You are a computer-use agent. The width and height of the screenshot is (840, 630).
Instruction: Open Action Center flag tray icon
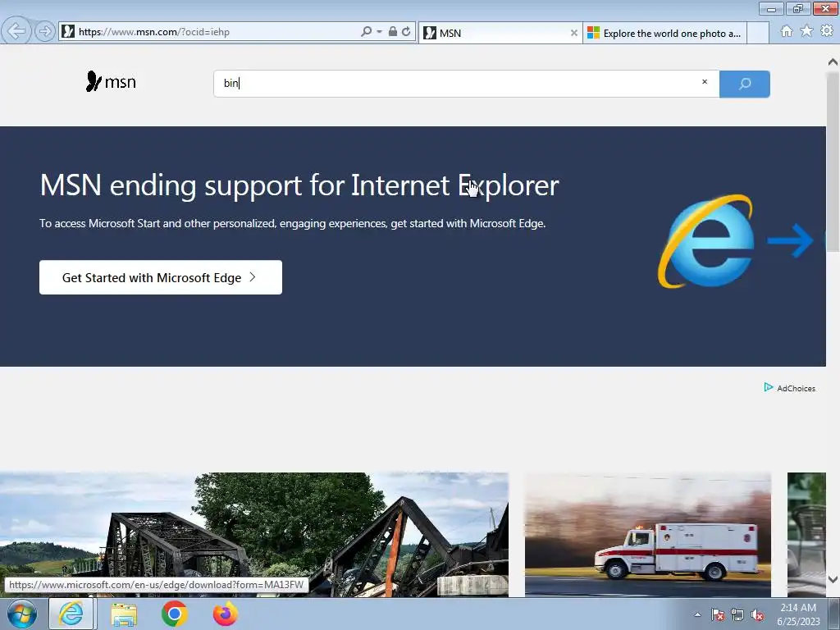(x=718, y=615)
